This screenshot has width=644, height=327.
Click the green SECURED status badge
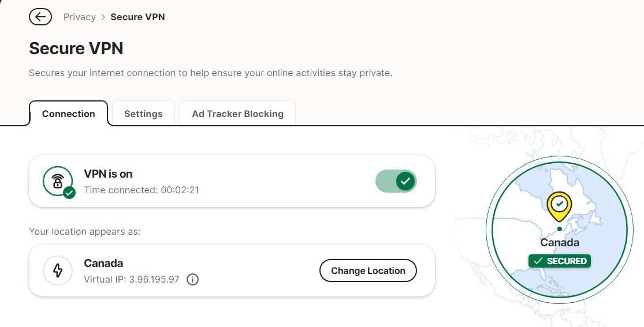coord(560,261)
